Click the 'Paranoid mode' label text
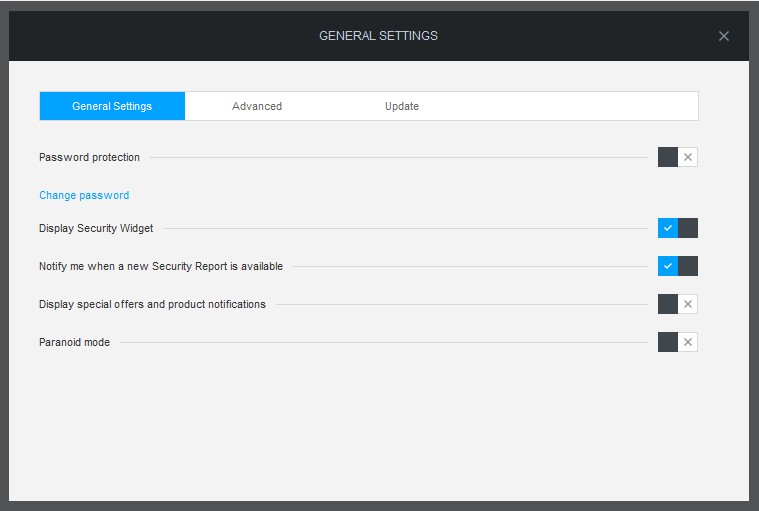Screen dimensions: 759x511 (x=75, y=342)
